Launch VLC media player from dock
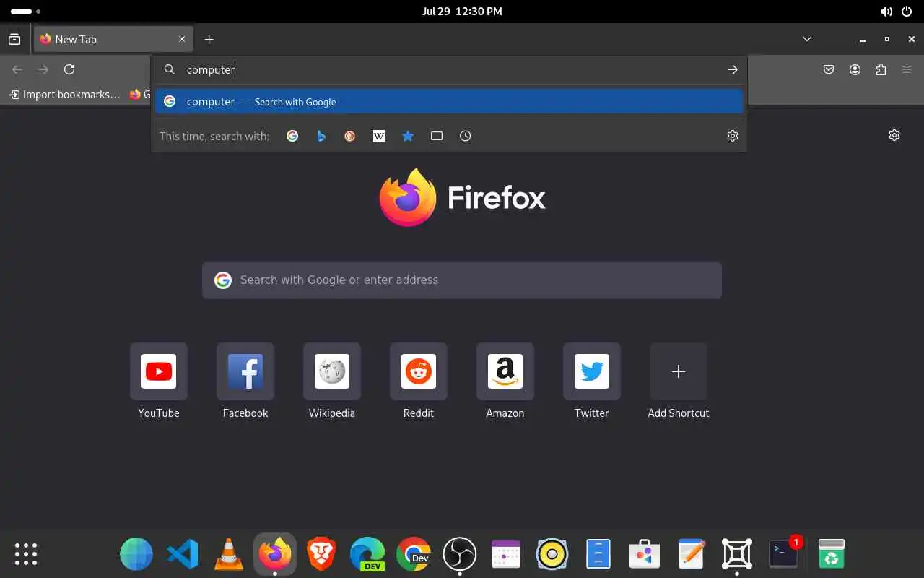 click(229, 554)
